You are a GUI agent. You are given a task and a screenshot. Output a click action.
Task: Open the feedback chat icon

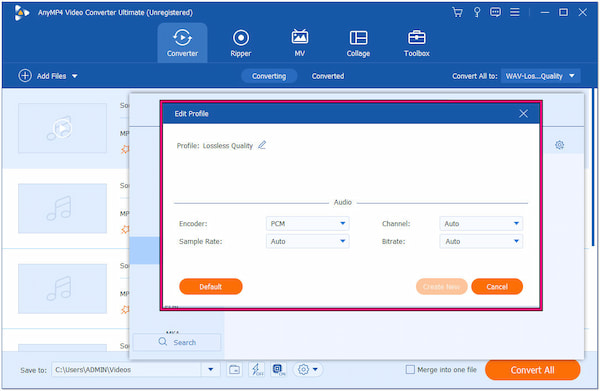click(x=495, y=12)
